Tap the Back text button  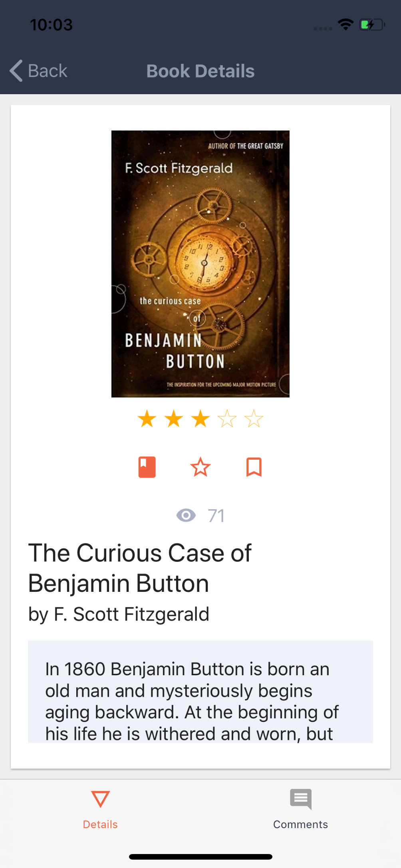point(48,71)
